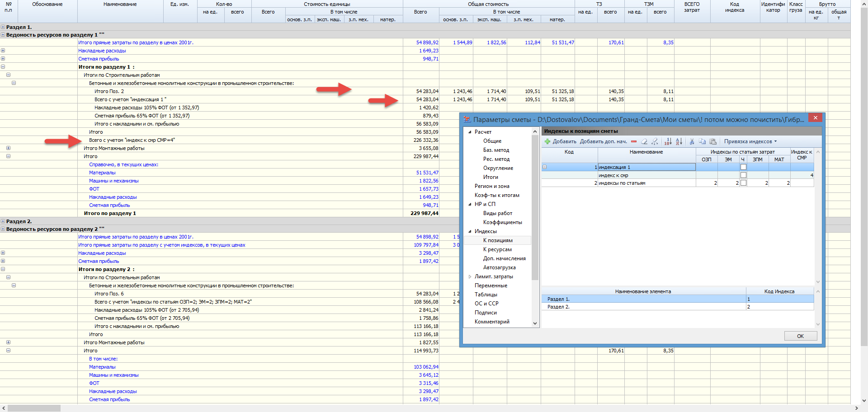Click the horizontal scrollbar thumb at the bottom
The image size is (868, 412).
[x=34, y=408]
